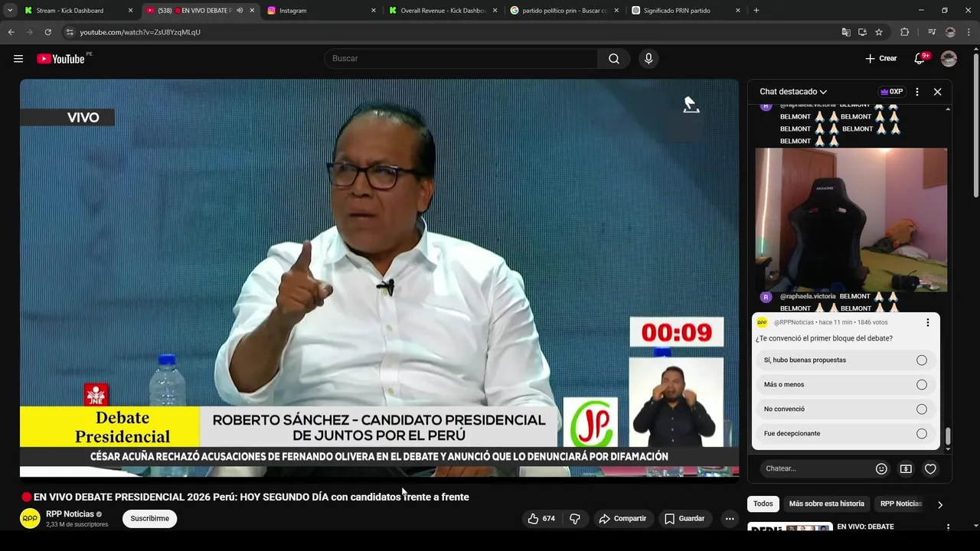Click the Compartir share button

coord(622,519)
